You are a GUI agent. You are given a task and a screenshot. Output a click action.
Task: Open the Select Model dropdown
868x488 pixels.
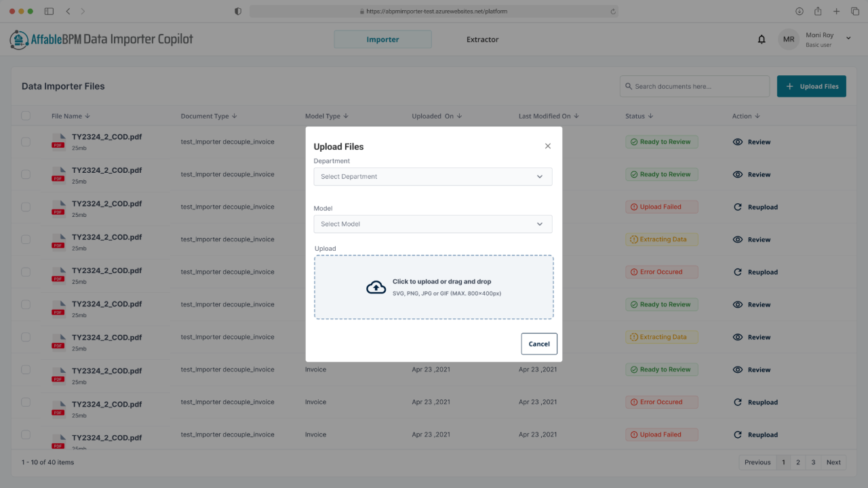pyautogui.click(x=433, y=224)
